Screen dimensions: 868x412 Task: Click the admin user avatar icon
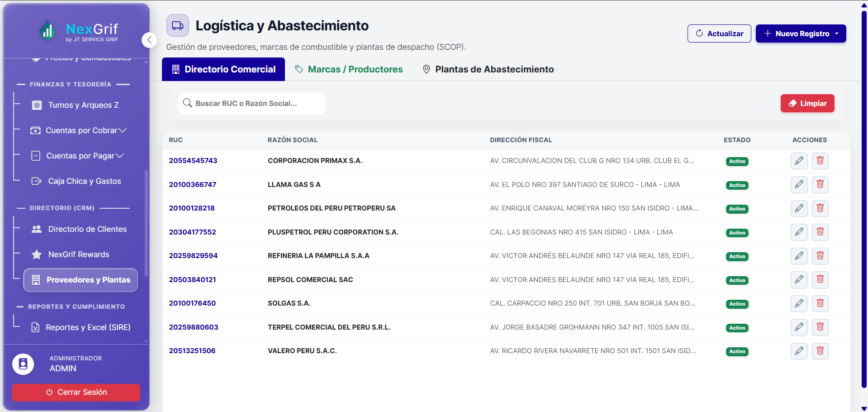coord(23,364)
